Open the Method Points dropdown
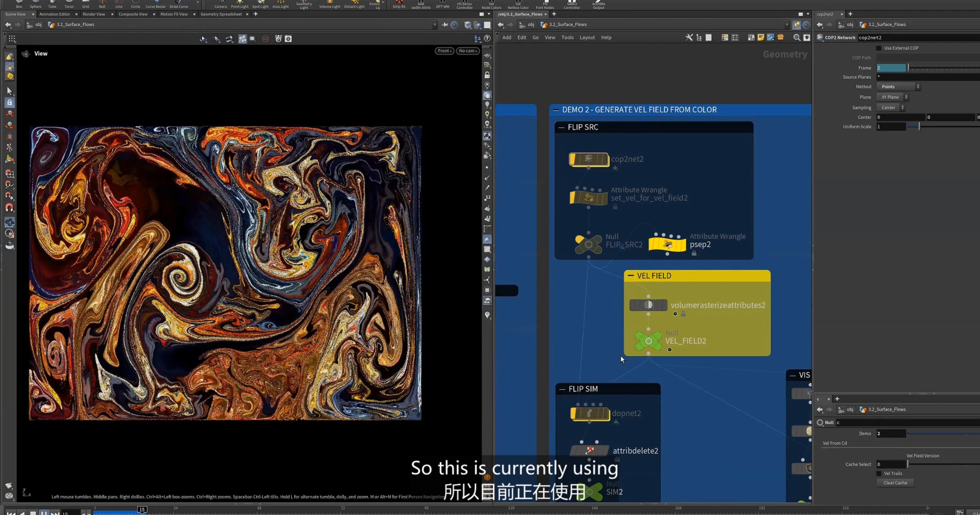 click(x=898, y=86)
